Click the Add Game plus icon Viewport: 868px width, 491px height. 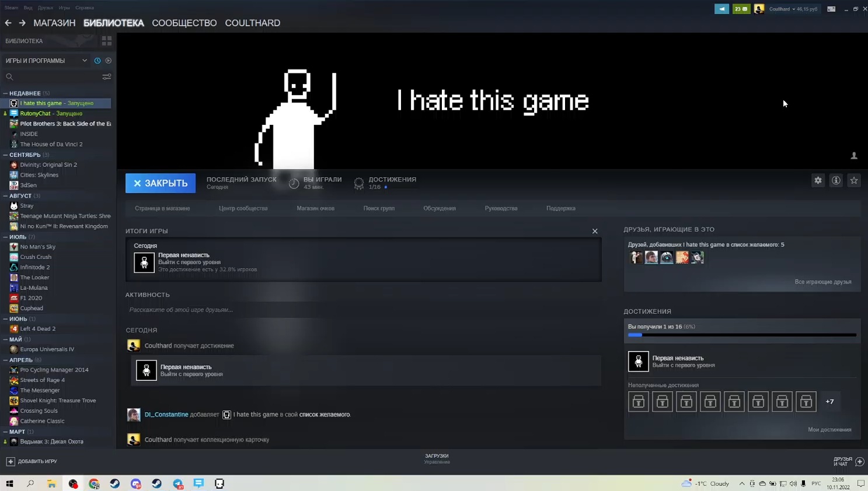tap(11, 461)
